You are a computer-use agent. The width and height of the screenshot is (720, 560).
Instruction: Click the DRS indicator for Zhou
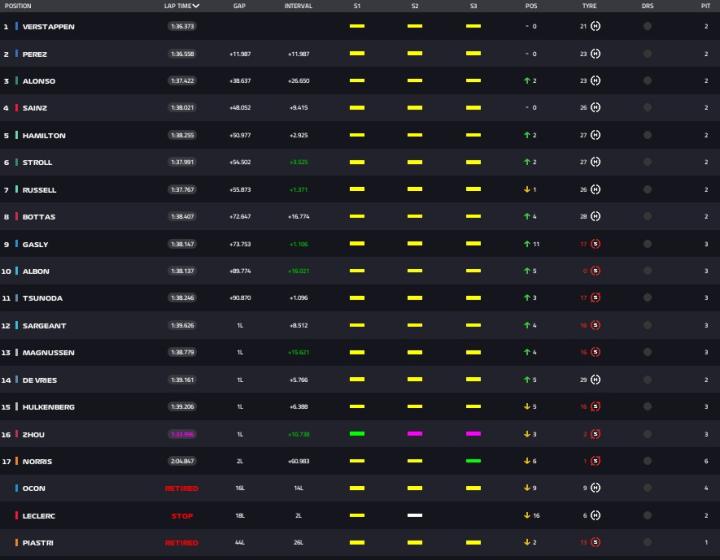pos(647,435)
